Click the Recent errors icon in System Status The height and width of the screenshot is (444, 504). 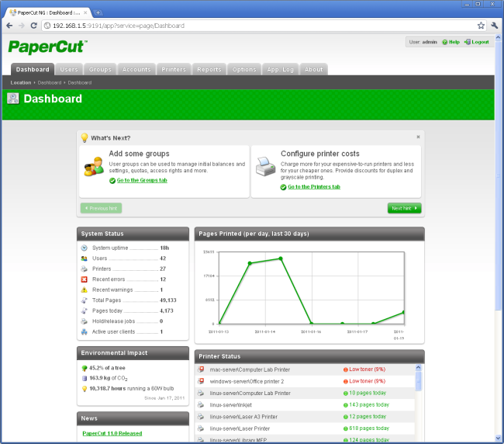coord(84,279)
